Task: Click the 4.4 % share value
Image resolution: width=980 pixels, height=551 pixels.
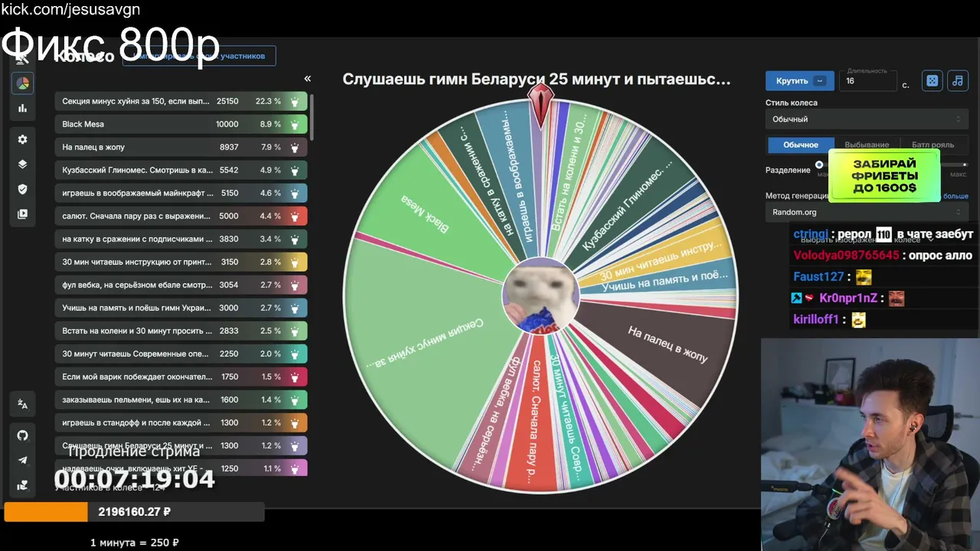Action: coord(270,216)
